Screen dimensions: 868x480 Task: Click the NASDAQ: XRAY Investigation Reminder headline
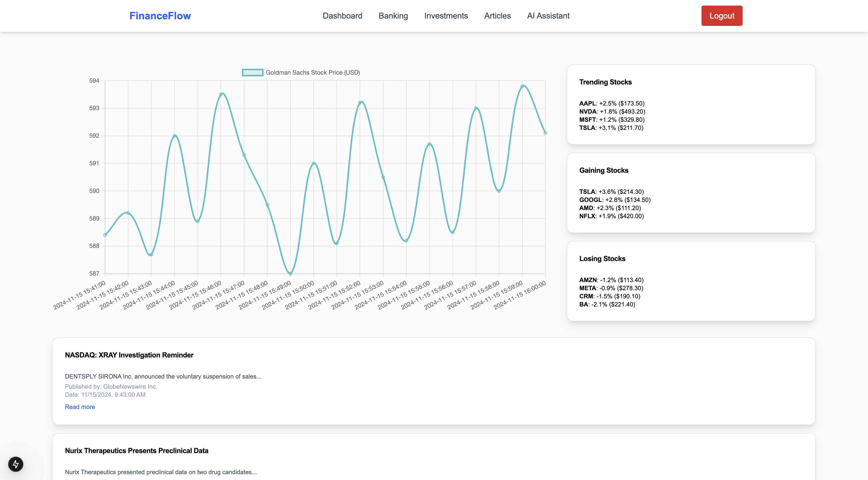(129, 355)
